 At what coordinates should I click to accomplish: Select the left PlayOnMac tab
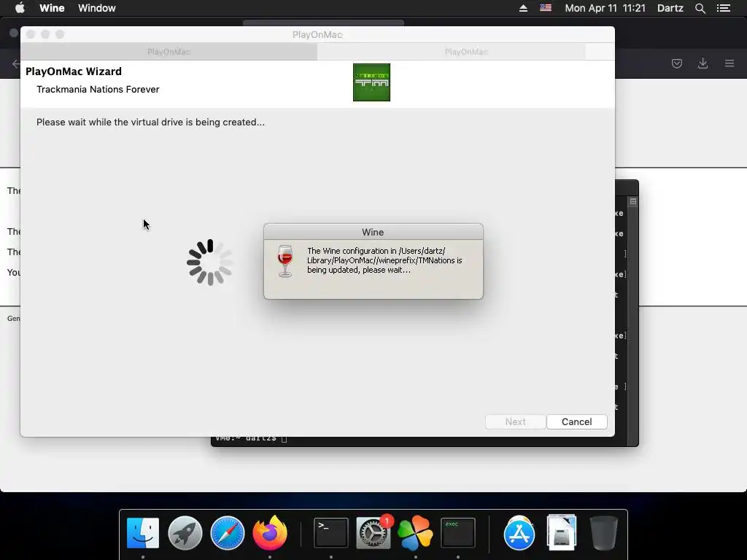pos(169,52)
